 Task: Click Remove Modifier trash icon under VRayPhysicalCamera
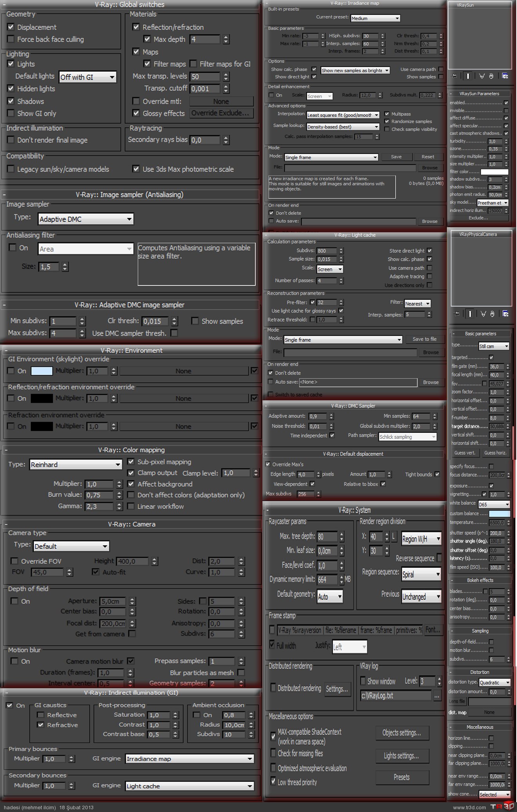tap(492, 314)
